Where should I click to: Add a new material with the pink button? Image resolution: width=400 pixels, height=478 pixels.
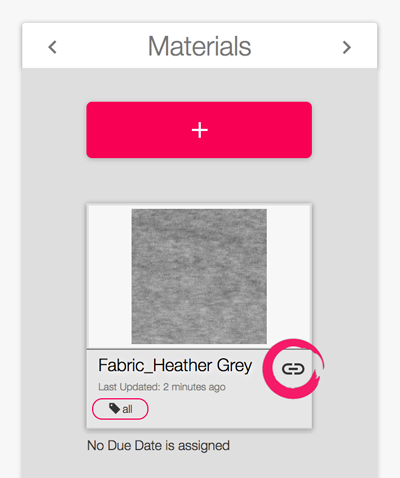point(199,130)
